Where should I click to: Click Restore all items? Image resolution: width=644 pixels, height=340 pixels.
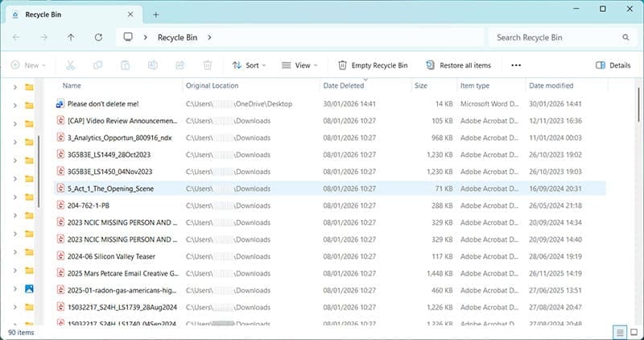458,65
